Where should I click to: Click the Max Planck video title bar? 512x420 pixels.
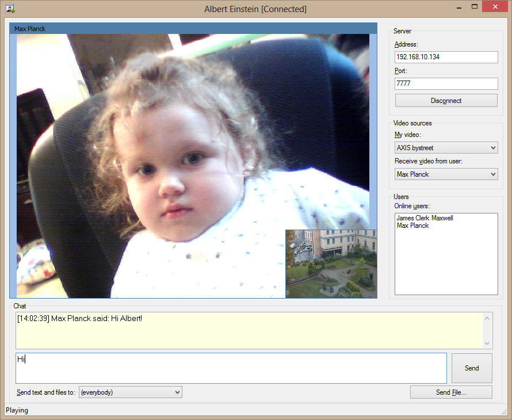[193, 29]
